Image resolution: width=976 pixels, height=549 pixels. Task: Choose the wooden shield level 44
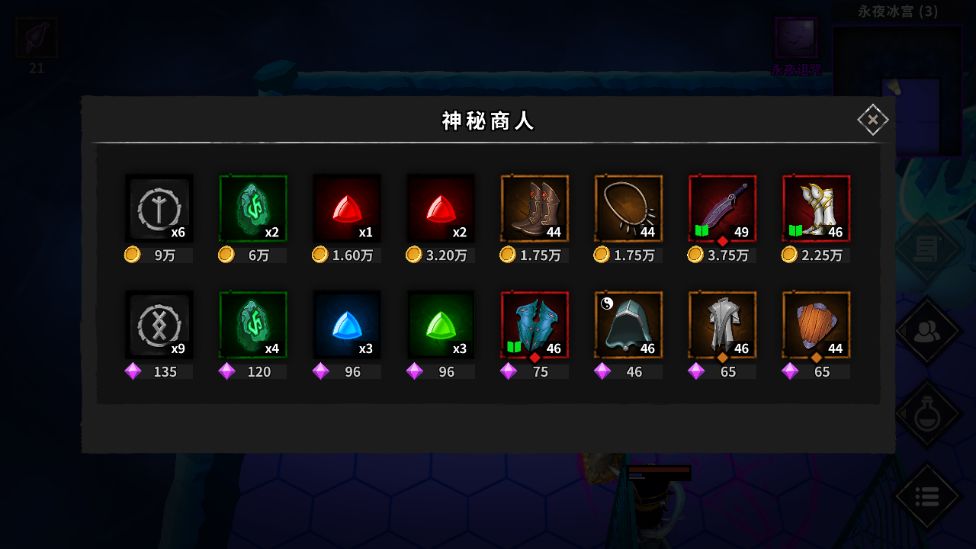817,324
